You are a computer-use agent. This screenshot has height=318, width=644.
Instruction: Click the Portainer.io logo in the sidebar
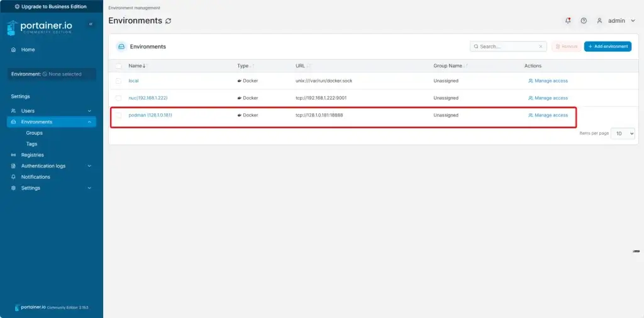click(40, 28)
